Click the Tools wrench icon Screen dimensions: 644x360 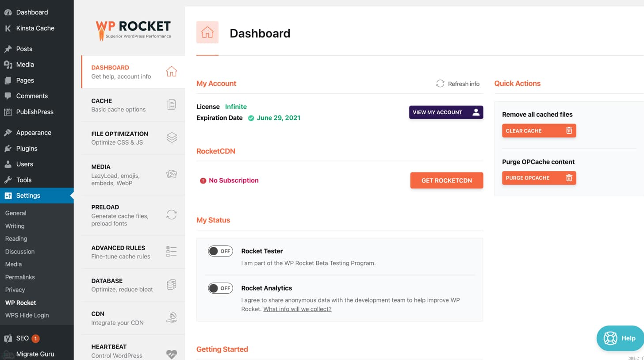[x=8, y=180]
